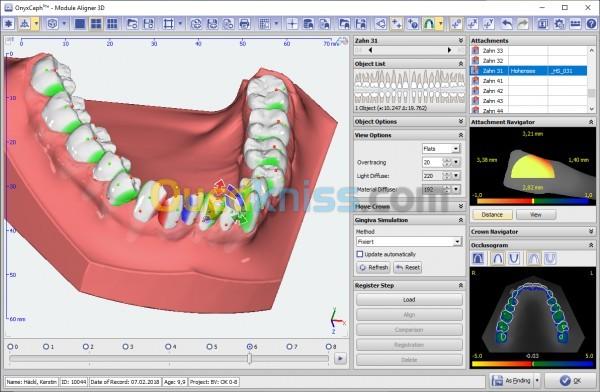Select step 7 radio button
The height and width of the screenshot is (392, 600).
pos(289,346)
